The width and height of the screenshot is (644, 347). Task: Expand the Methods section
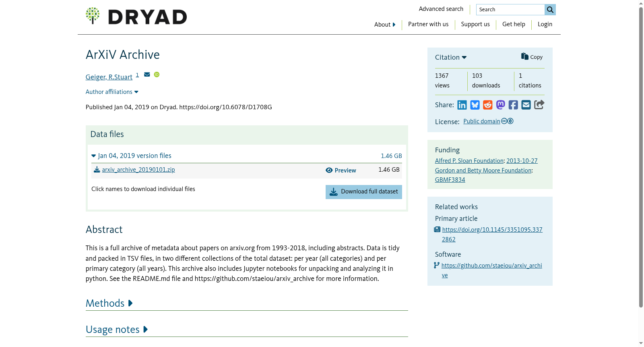[x=109, y=303]
